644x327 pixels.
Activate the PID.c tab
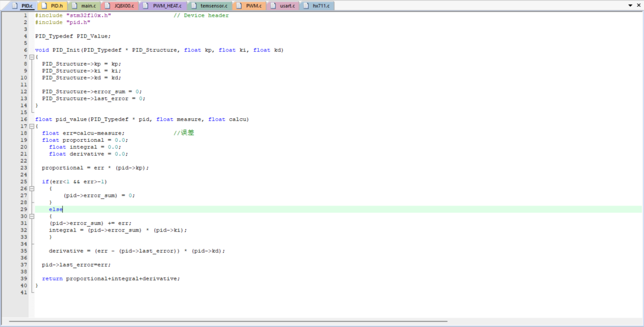(22, 6)
